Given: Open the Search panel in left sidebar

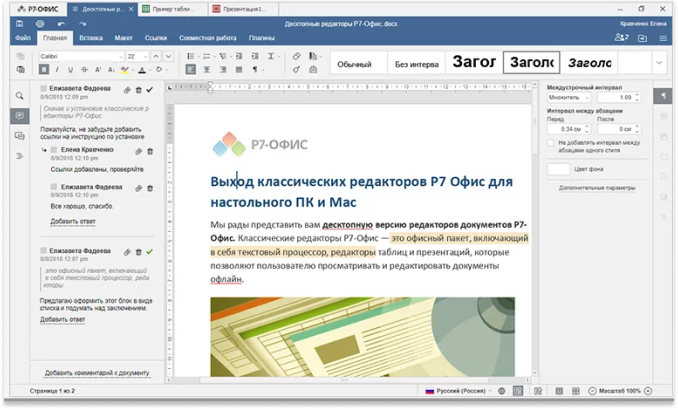Looking at the screenshot, I should 19,96.
